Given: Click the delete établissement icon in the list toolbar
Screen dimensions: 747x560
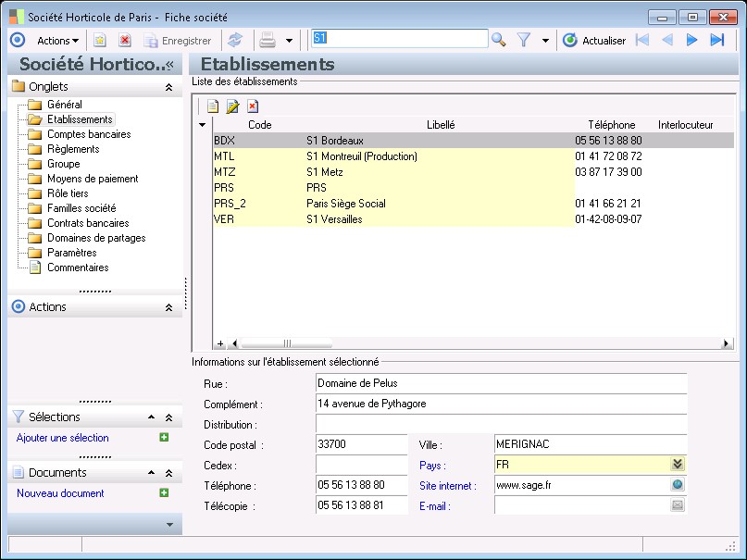Looking at the screenshot, I should (x=252, y=106).
